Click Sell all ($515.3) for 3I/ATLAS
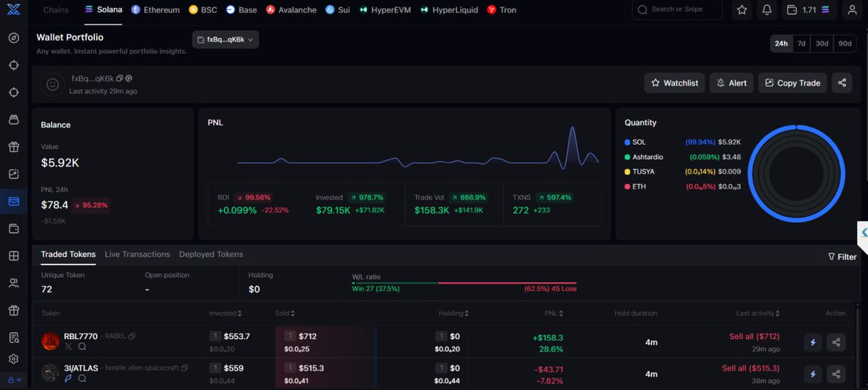The image size is (868, 390). coord(751,368)
